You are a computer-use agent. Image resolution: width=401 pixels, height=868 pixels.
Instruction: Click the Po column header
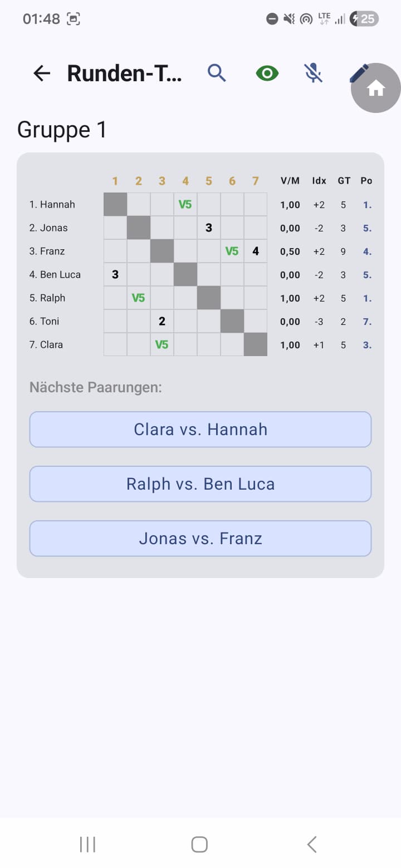click(366, 180)
